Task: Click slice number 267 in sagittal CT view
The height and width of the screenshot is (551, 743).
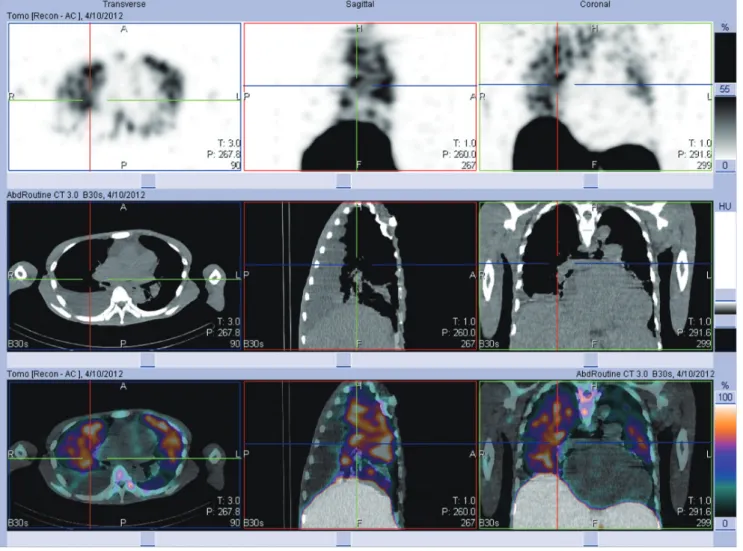Action: click(469, 343)
